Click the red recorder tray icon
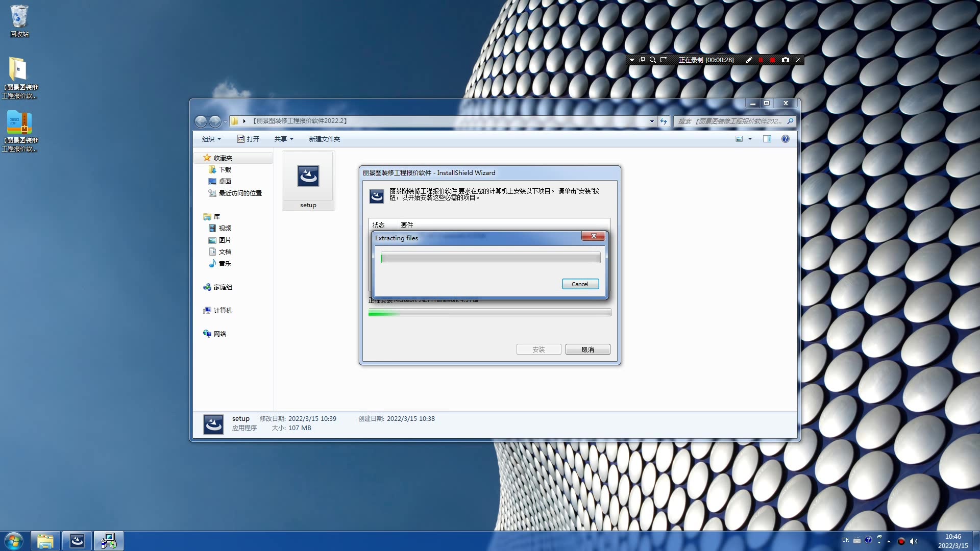Image resolution: width=980 pixels, height=551 pixels. click(901, 541)
